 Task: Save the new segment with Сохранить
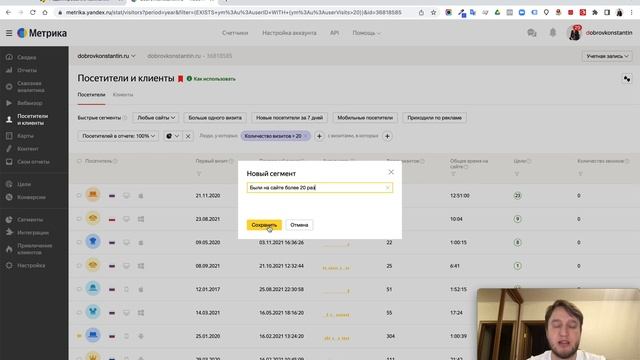[x=264, y=225]
